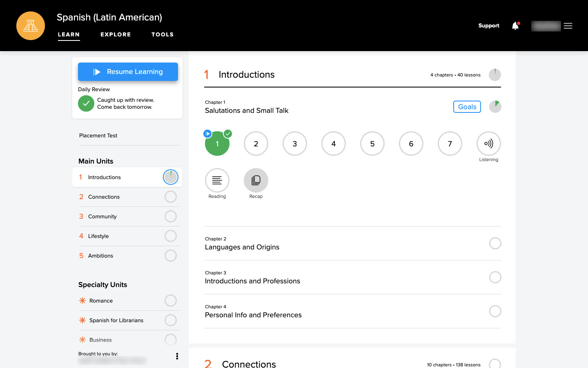Screen dimensions: 588x368
Task: Click Chapter 1 progress pie indicator
Action: point(495,107)
